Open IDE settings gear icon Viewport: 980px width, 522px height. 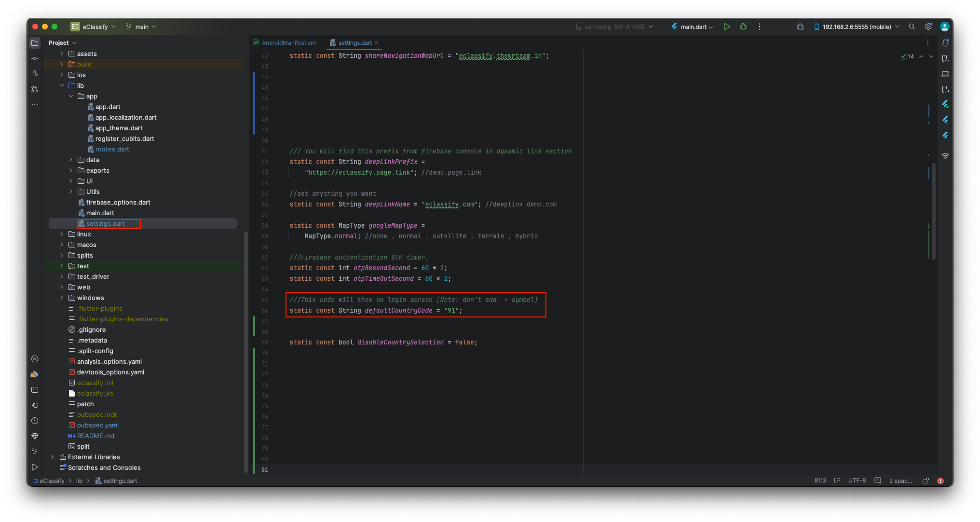[x=928, y=27]
